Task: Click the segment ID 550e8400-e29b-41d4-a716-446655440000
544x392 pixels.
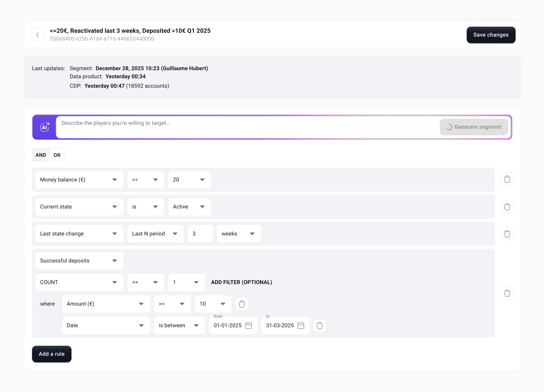Action: [102, 39]
